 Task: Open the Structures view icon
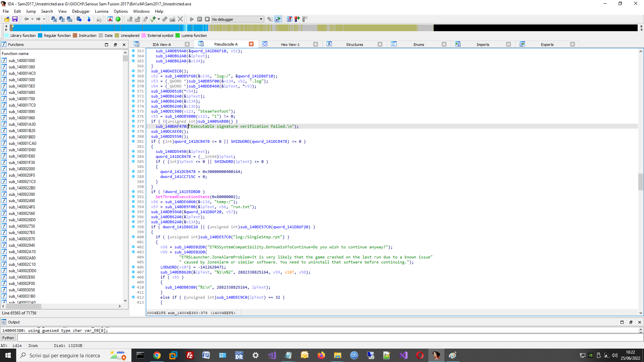(329, 44)
